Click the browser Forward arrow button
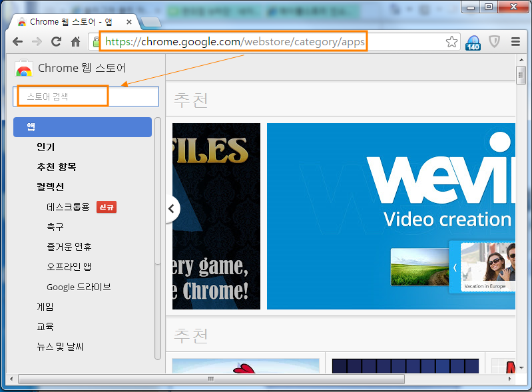Viewport: 532px width, 392px height. (37, 42)
